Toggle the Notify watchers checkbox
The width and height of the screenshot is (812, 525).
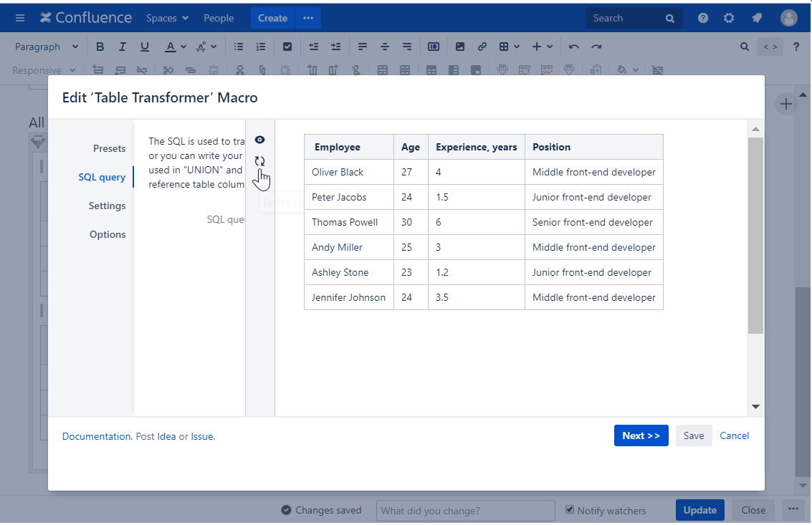pos(570,510)
